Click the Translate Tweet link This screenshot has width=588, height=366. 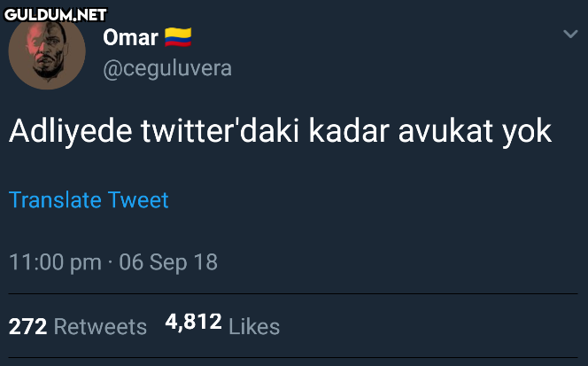point(89,200)
